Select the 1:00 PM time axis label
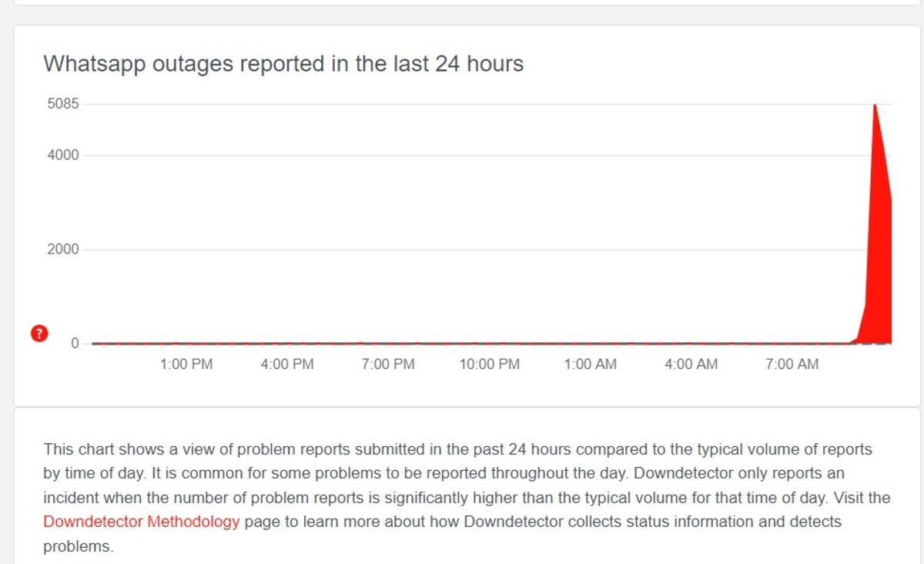Image resolution: width=924 pixels, height=564 pixels. click(x=186, y=364)
